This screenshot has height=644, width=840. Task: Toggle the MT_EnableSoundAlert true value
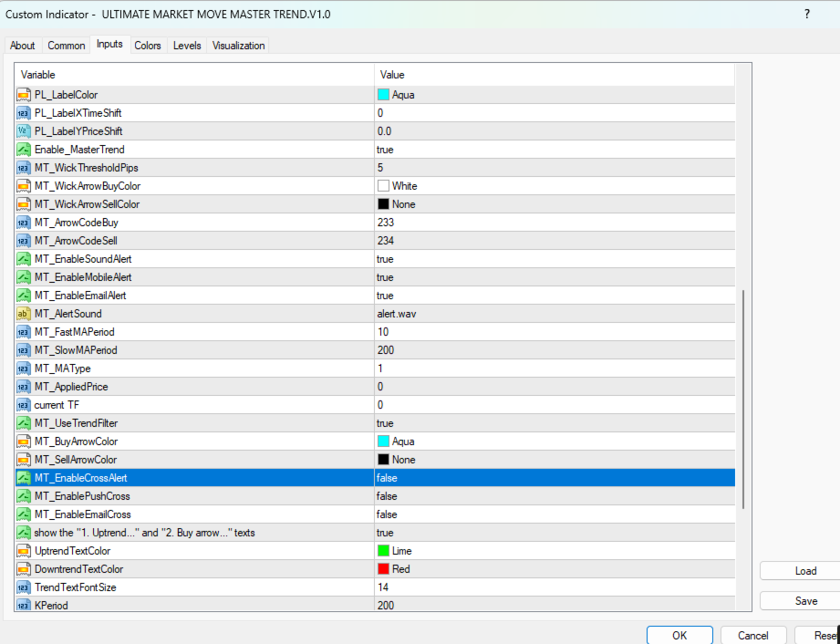[x=555, y=259]
